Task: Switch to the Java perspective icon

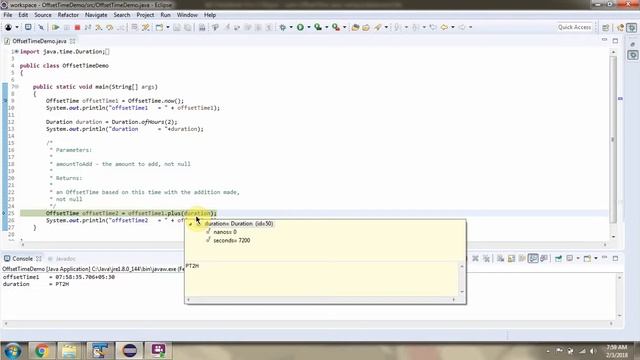Action: pos(620,27)
